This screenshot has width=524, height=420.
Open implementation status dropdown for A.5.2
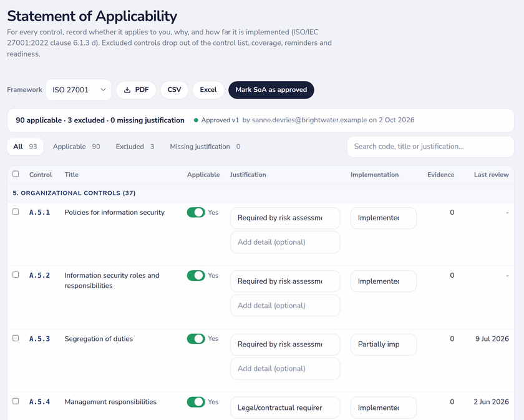point(383,281)
